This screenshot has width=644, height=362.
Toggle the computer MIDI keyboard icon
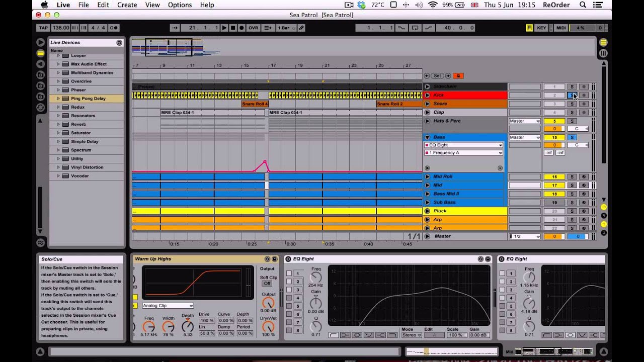[x=529, y=28]
